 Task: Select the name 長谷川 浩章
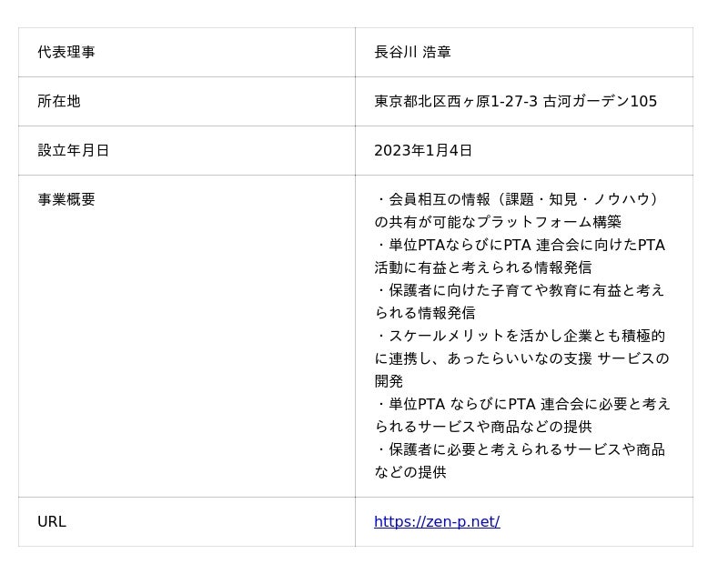(x=412, y=52)
